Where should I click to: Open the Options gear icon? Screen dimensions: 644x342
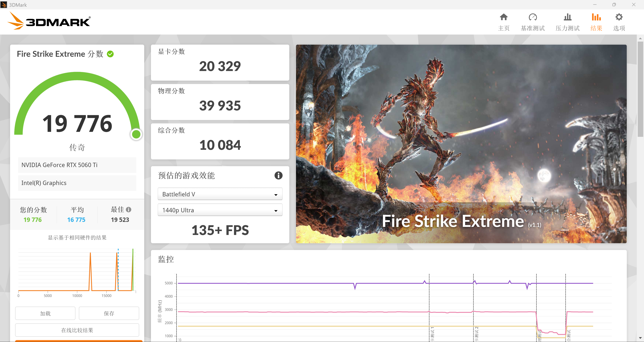(619, 17)
